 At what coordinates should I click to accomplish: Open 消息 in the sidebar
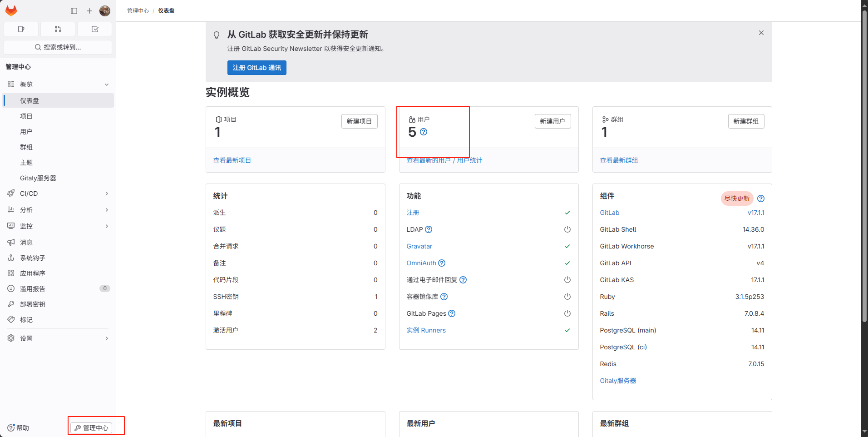coord(58,243)
